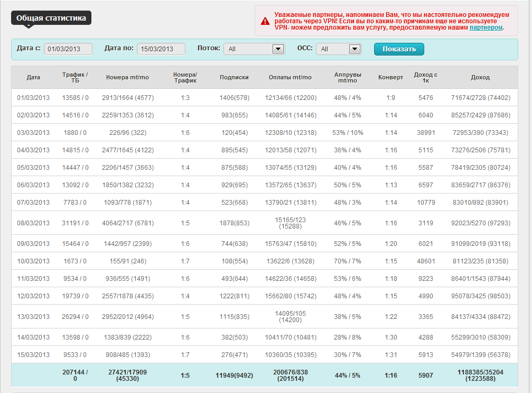The width and height of the screenshot is (532, 393).
Task: Click traffic value 13585 / 0
Action: [75, 98]
